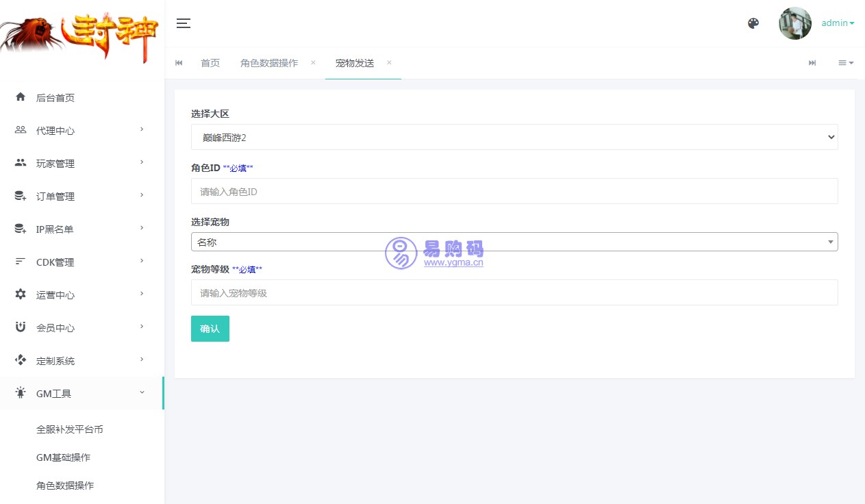Viewport: 865px width, 504px height.
Task: Open the admin user dropdown
Action: click(x=838, y=23)
